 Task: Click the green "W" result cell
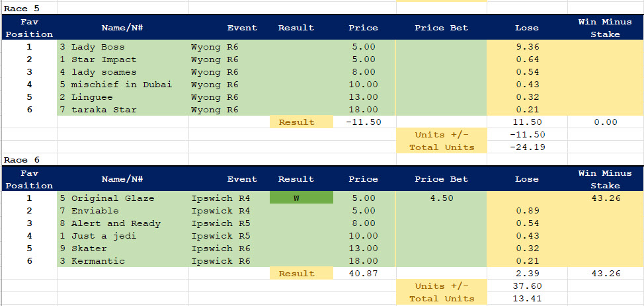[296, 198]
